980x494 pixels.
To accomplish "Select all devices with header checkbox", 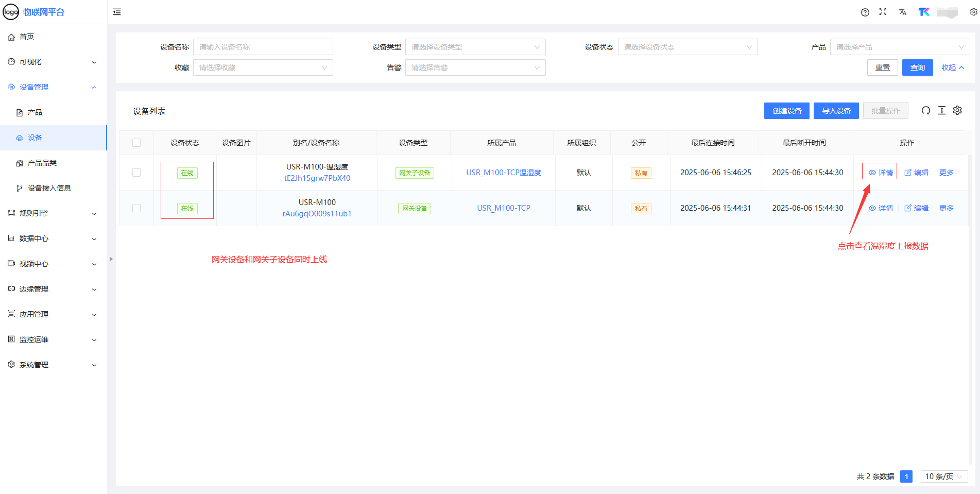I will pos(136,143).
